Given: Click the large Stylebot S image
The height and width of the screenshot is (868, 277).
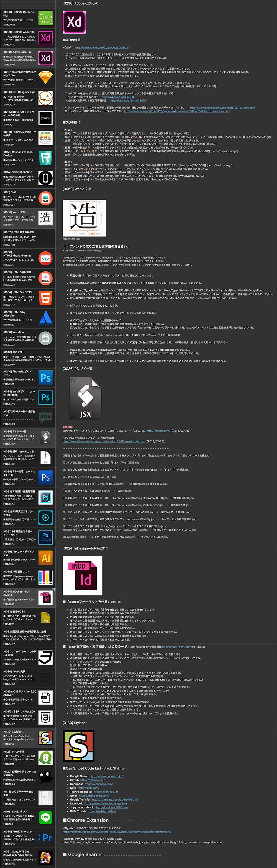Looking at the screenshot, I should [x=79, y=746].
